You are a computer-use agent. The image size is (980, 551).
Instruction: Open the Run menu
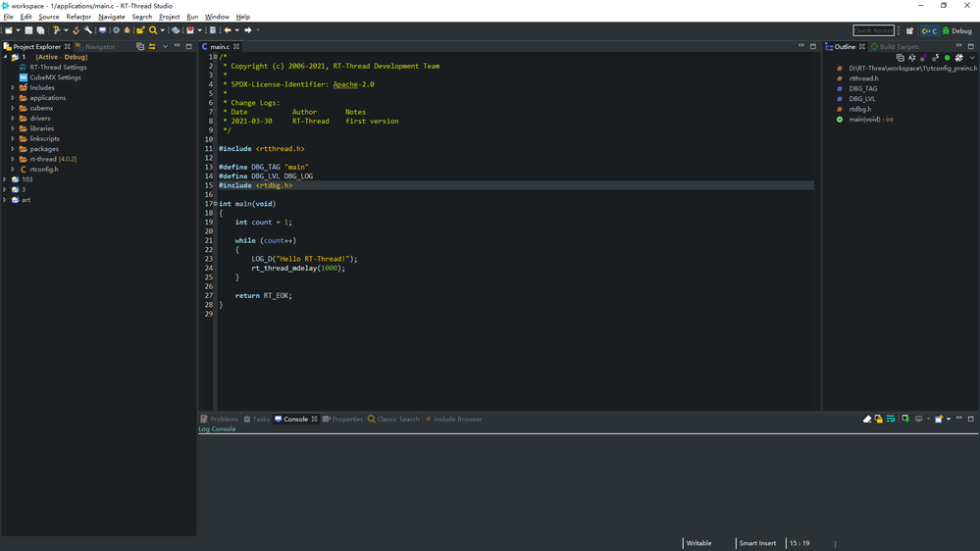(x=192, y=17)
